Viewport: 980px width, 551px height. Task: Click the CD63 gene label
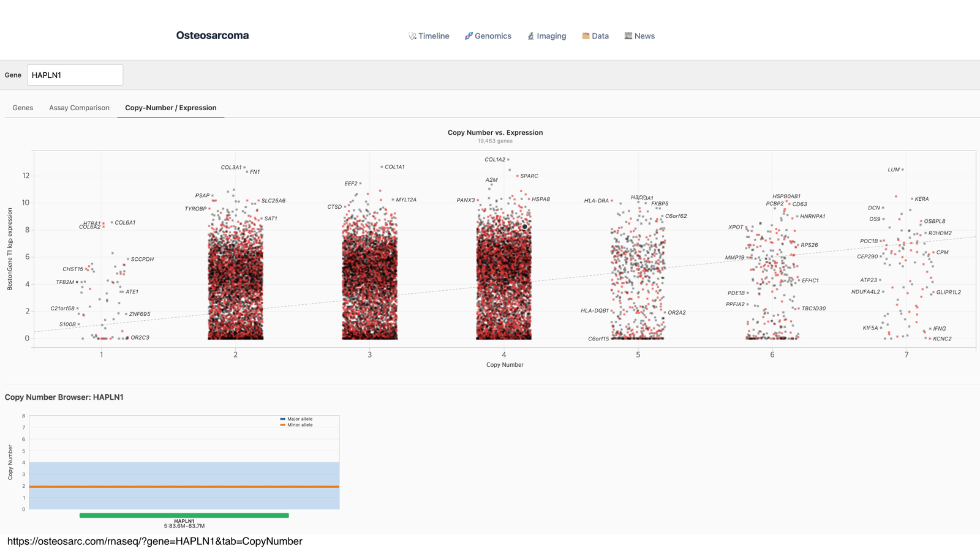click(799, 204)
